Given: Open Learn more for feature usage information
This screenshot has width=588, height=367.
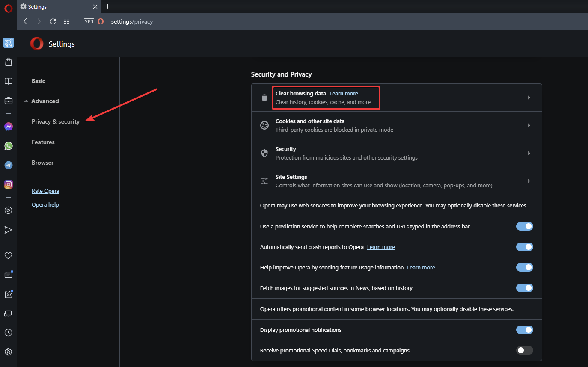Looking at the screenshot, I should pyautogui.click(x=421, y=267).
